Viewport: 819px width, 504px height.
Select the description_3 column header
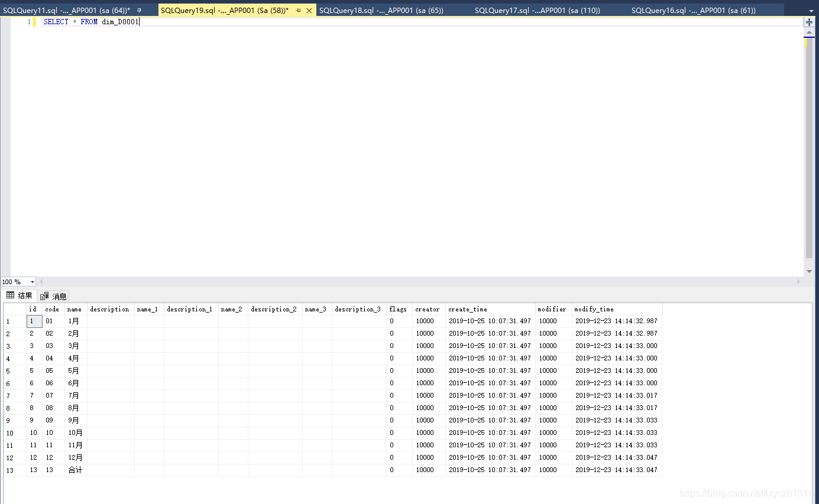359,309
